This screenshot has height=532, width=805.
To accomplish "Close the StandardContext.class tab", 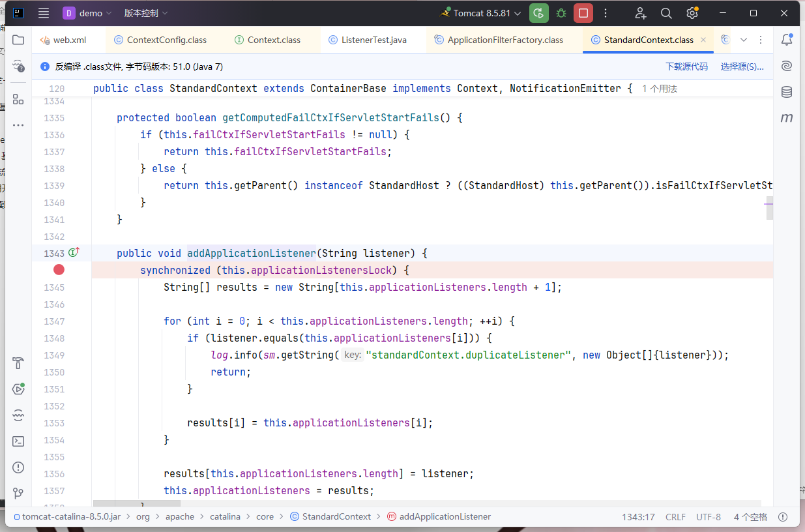I will tap(703, 40).
